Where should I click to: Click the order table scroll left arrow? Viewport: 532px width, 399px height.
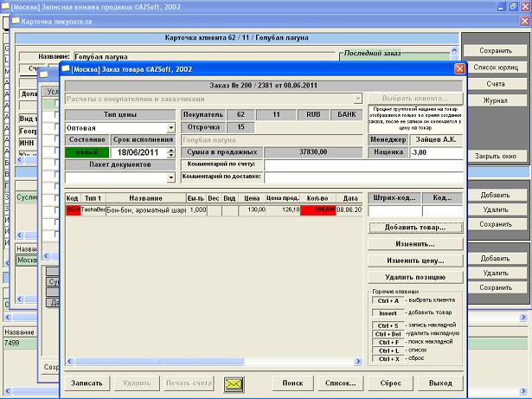70,362
